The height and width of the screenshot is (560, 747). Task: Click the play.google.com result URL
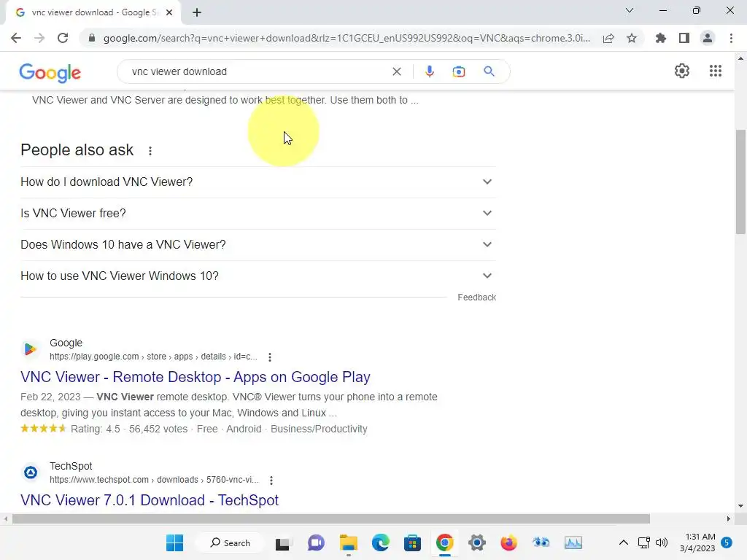point(153,357)
